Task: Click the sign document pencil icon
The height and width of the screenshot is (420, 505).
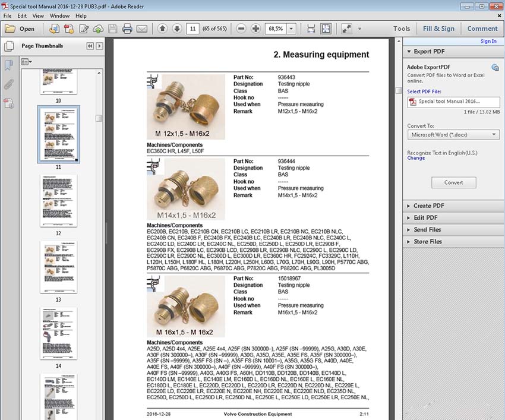Action: click(x=84, y=29)
